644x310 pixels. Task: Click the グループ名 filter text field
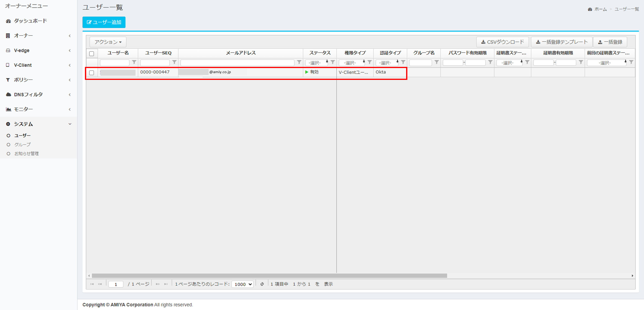click(421, 62)
